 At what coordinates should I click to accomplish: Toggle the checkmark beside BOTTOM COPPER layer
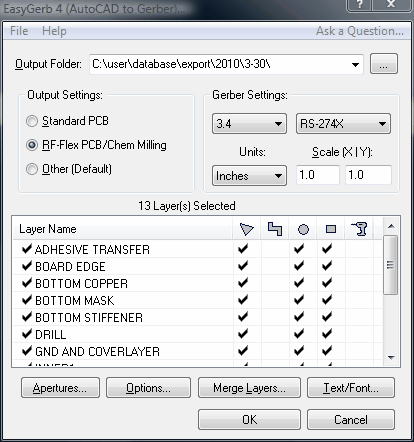[27, 283]
